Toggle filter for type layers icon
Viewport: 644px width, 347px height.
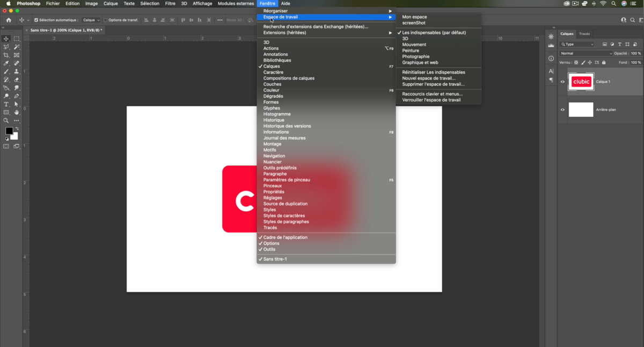620,44
